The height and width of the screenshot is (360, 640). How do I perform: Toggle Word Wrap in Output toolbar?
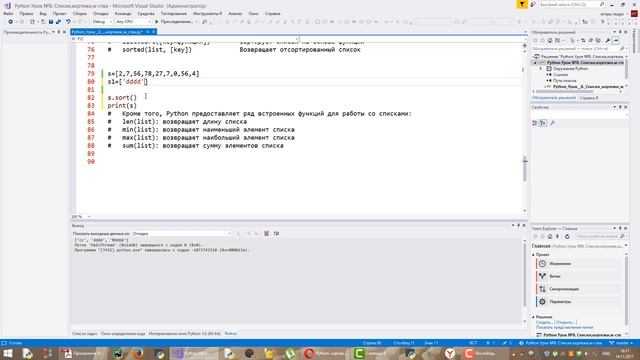point(276,233)
